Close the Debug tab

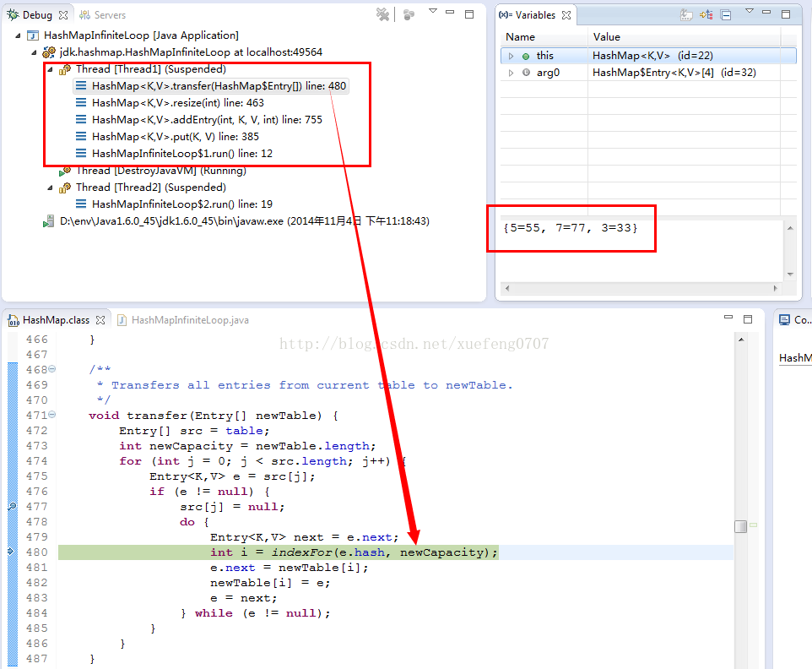coord(63,15)
